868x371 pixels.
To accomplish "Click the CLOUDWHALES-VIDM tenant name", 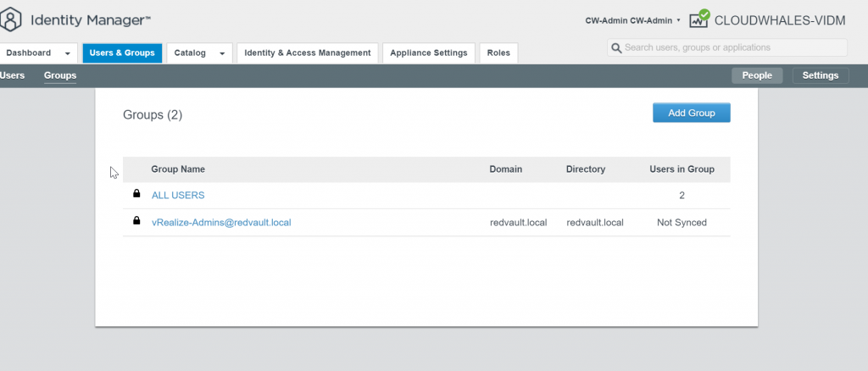I will (780, 20).
